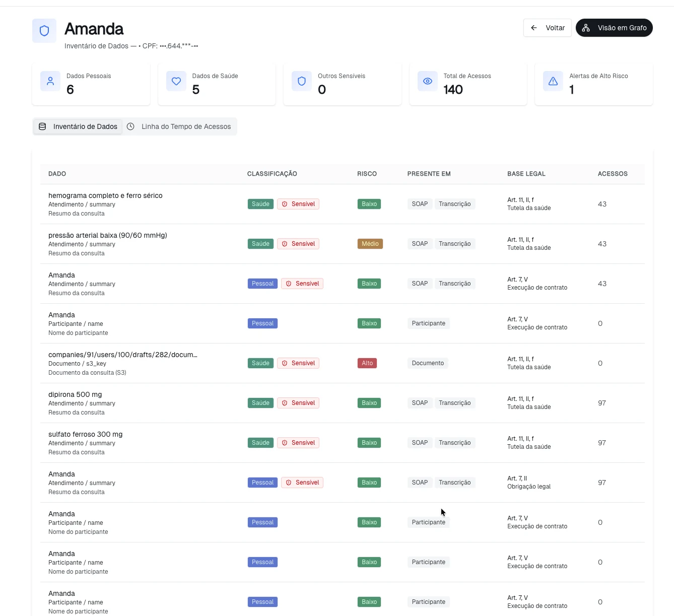The height and width of the screenshot is (616, 674).
Task: Open the hemograma completo e ferro sérico row
Action: (343, 204)
